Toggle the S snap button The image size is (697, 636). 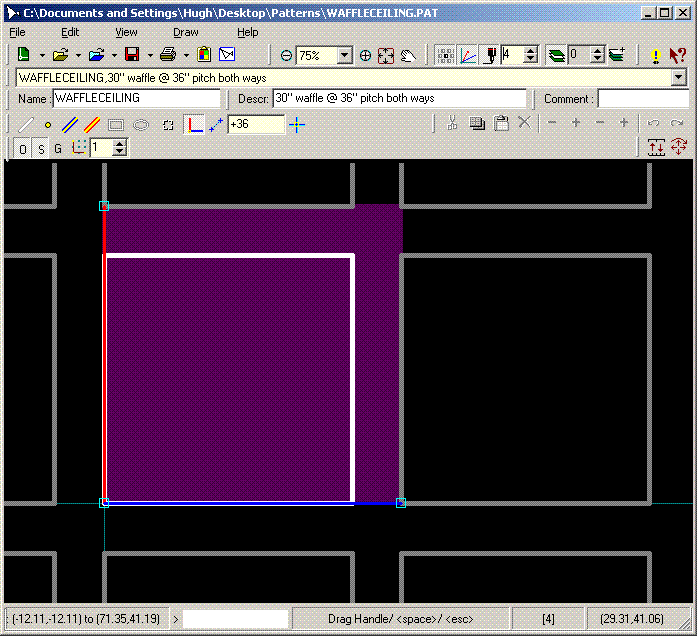pyautogui.click(x=41, y=149)
